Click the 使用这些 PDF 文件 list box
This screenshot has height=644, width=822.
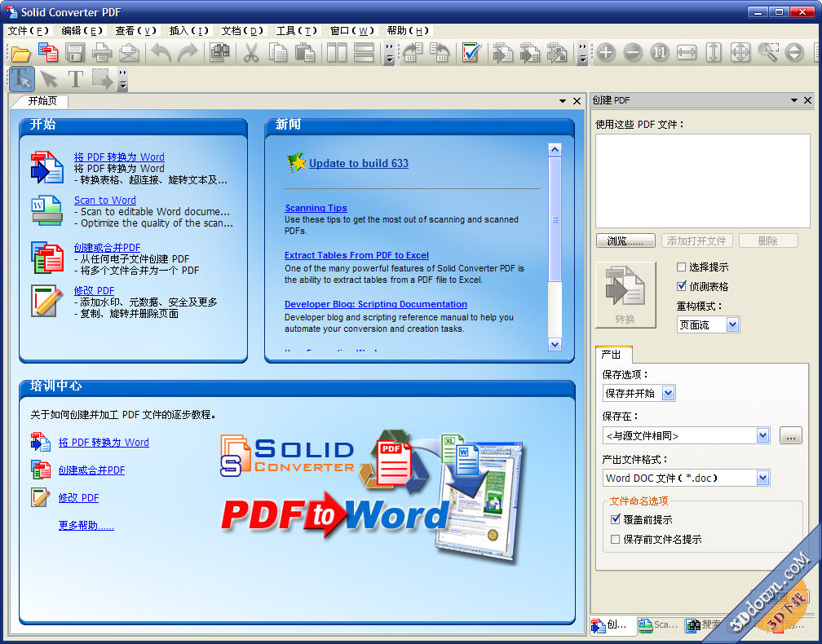pyautogui.click(x=702, y=181)
